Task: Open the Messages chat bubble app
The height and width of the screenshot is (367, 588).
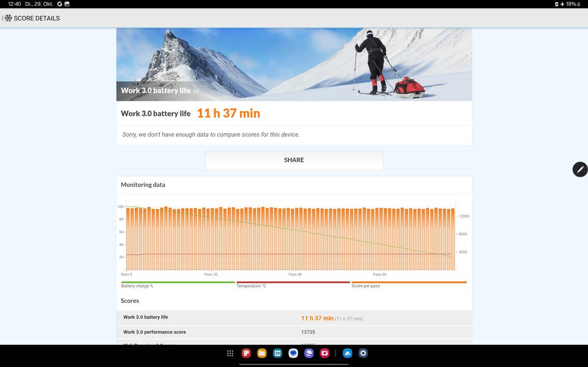Action: tap(293, 353)
